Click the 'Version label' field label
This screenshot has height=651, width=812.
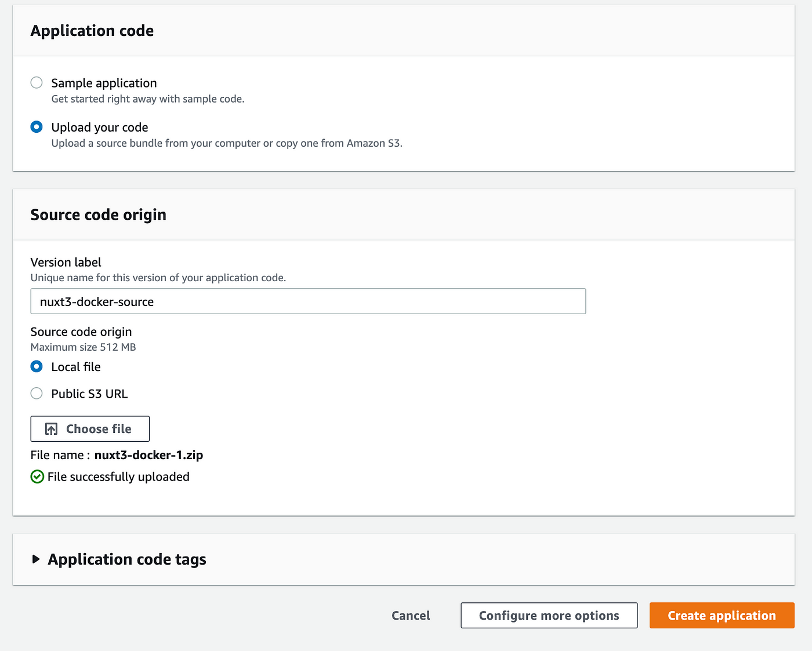coord(66,263)
